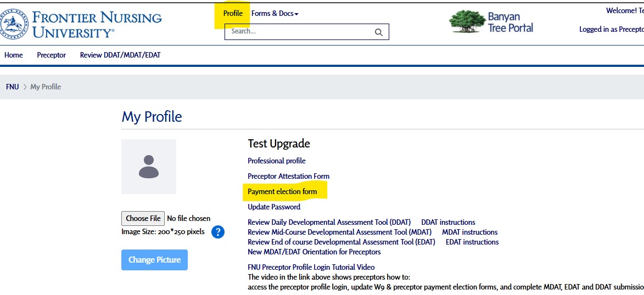Open the Profile menu item

pos(233,13)
